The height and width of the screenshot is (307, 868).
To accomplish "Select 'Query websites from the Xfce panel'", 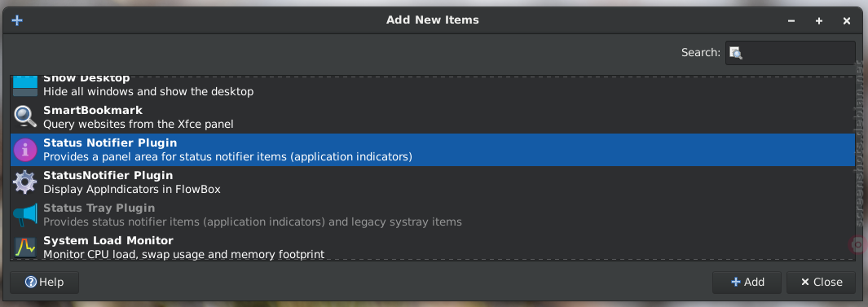I will [x=139, y=124].
